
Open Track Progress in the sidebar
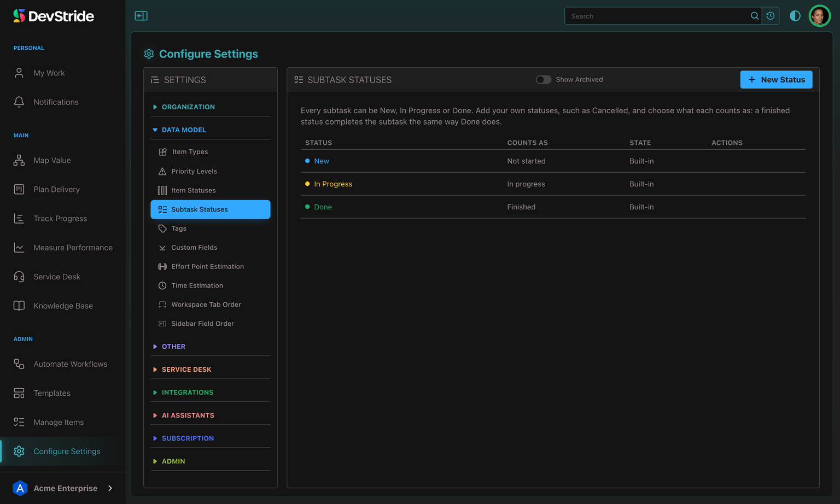pos(63,219)
